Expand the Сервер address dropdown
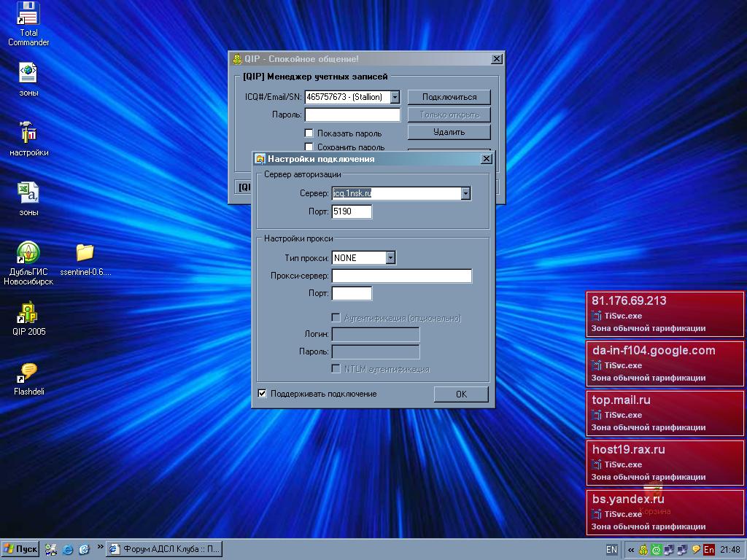 click(x=465, y=193)
